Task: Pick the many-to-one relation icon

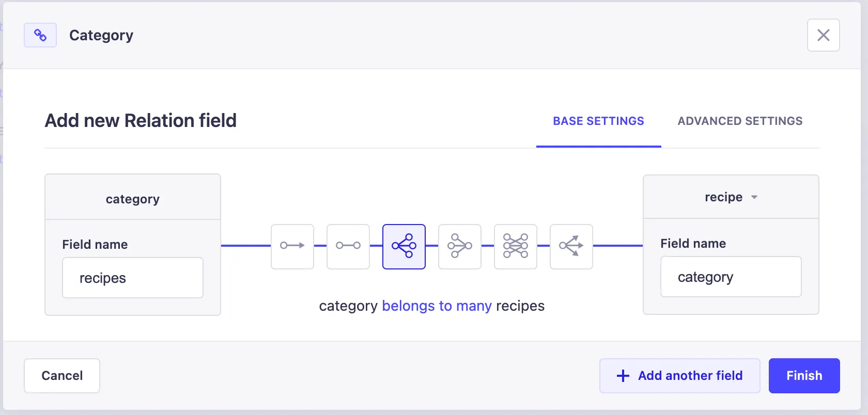Action: (x=460, y=246)
